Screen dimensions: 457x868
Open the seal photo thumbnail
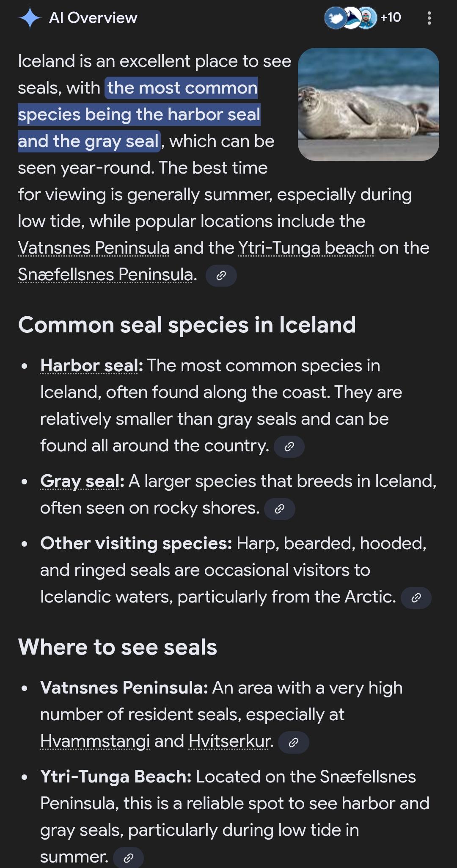[x=368, y=104]
